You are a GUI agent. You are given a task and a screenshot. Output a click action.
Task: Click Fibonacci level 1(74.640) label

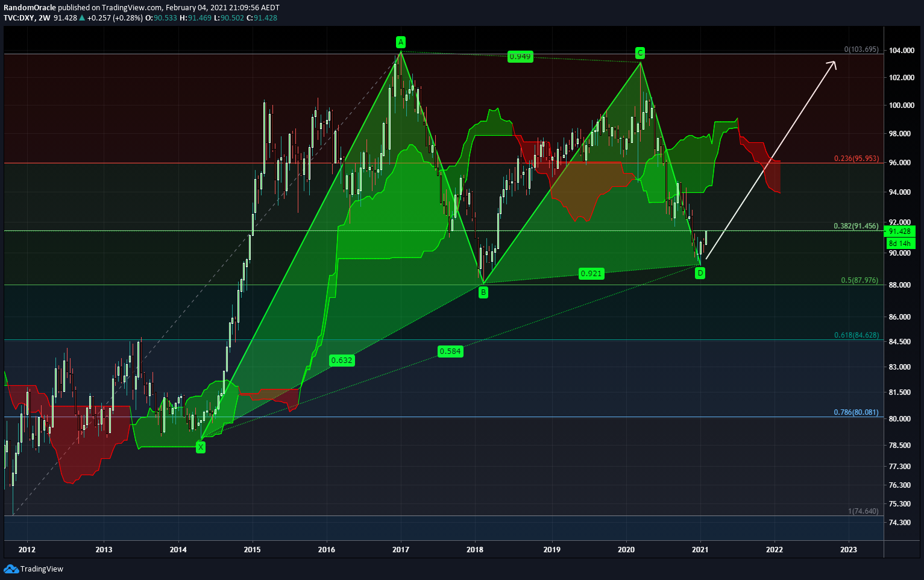click(x=863, y=511)
